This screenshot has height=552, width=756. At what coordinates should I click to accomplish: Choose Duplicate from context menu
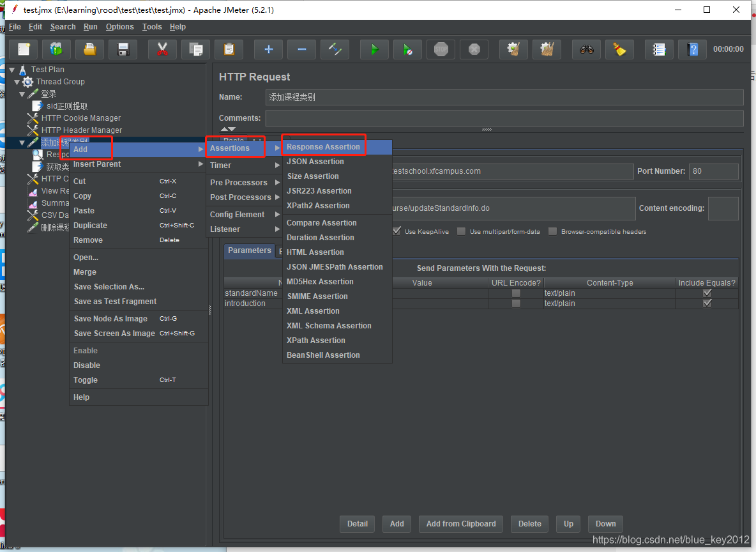(139, 226)
